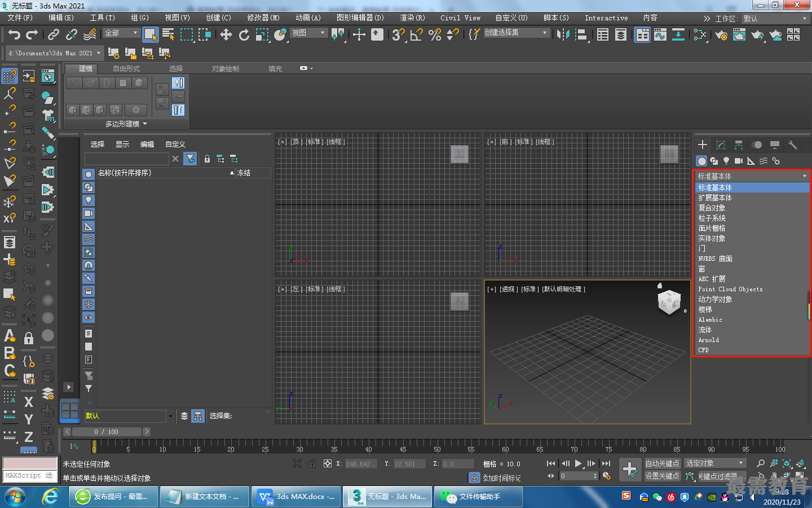Open the Utilities wrench panel icon
This screenshot has width=812, height=508.
[x=793, y=145]
